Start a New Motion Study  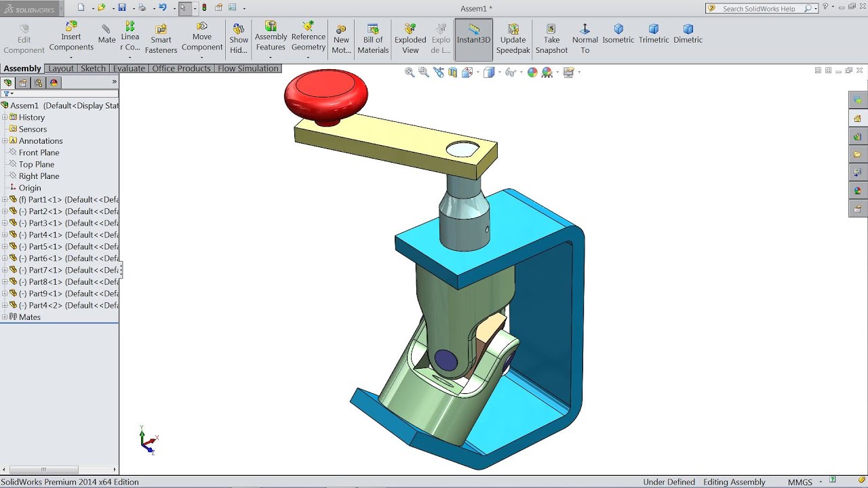[341, 39]
